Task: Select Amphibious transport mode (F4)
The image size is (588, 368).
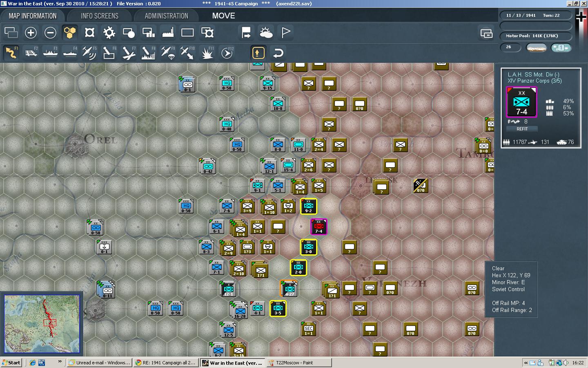Action: tap(70, 53)
